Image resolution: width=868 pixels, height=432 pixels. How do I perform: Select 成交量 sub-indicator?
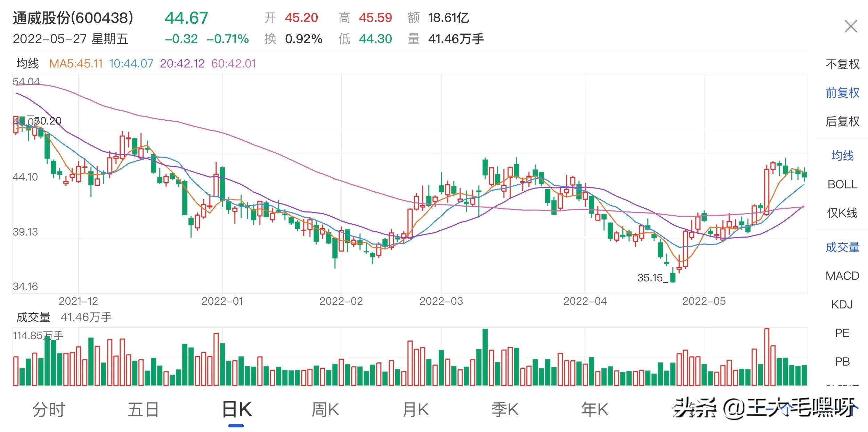842,247
